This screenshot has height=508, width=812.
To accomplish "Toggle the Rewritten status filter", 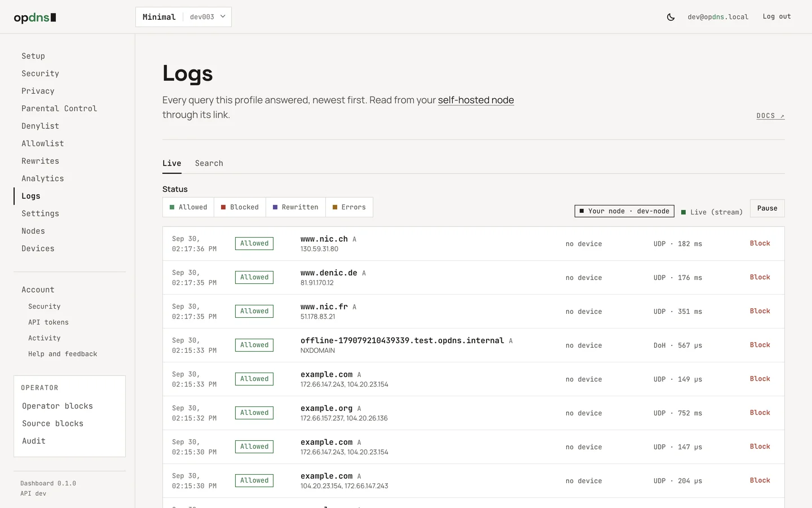I will tap(295, 207).
